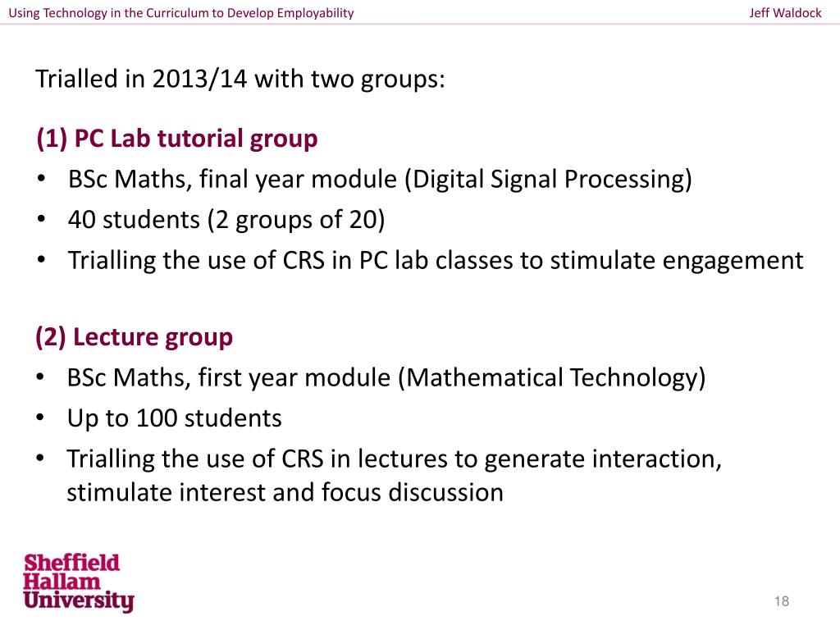Click the bullet marker before 'Up to 100 students'

[40, 418]
